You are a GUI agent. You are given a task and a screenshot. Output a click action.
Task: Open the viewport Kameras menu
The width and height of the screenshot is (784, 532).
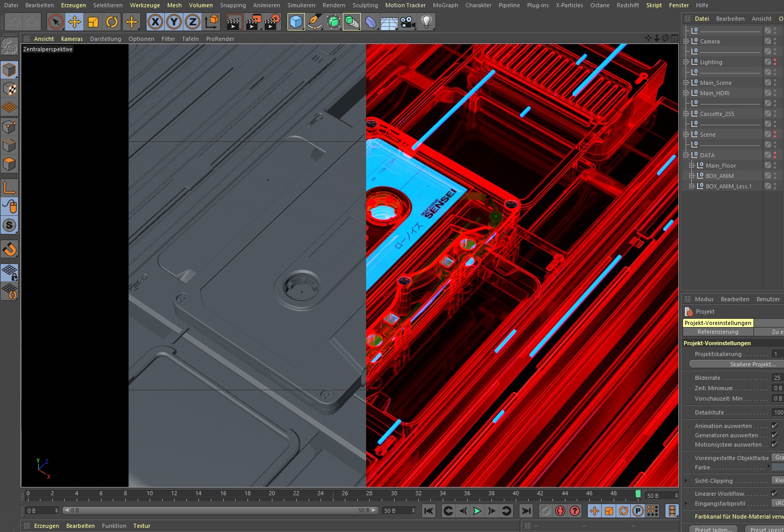point(71,39)
